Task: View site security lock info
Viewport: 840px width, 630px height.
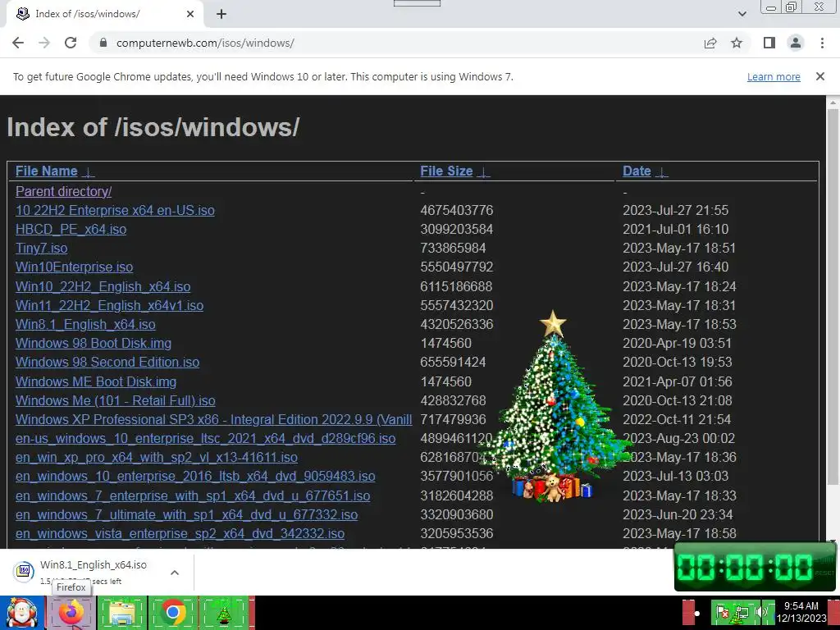Action: pyautogui.click(x=103, y=43)
